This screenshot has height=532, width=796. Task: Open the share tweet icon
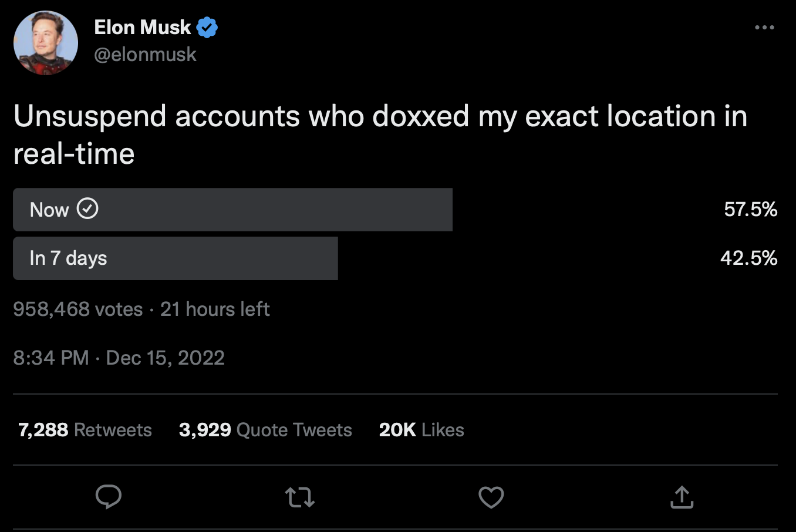[682, 497]
